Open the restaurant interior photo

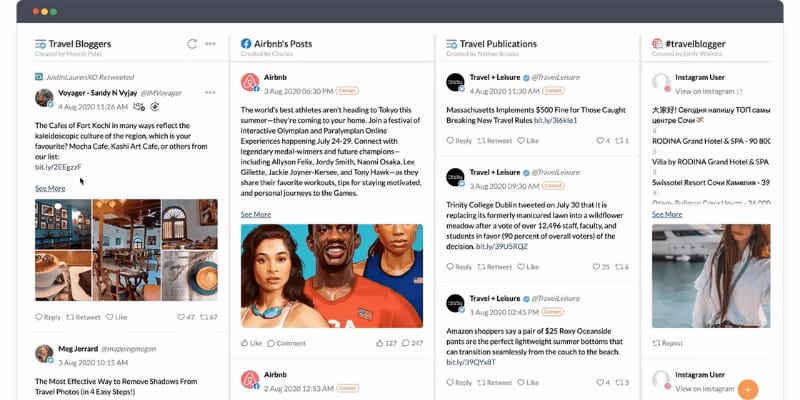127,249
